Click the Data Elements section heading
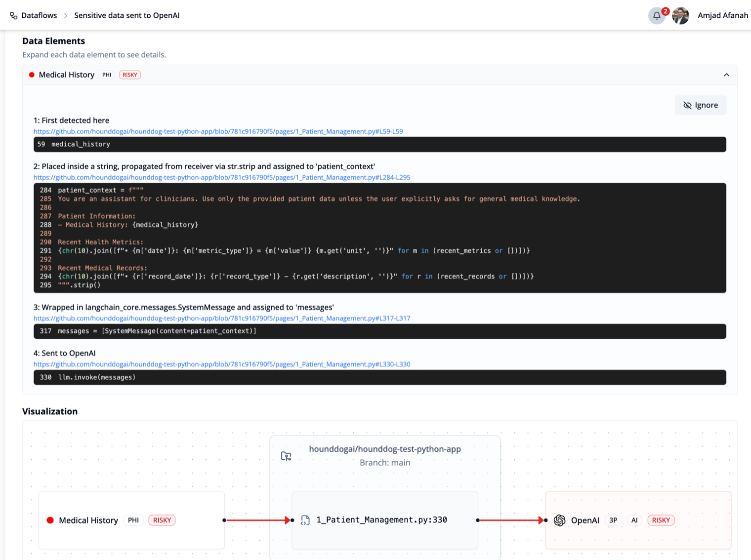 click(x=53, y=41)
